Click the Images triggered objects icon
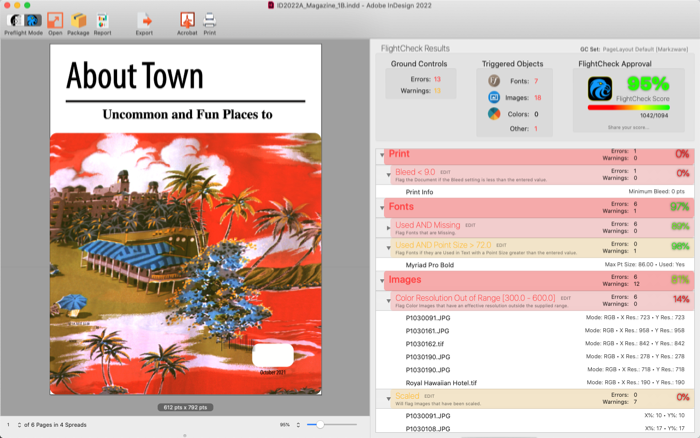700x438 pixels. (494, 97)
